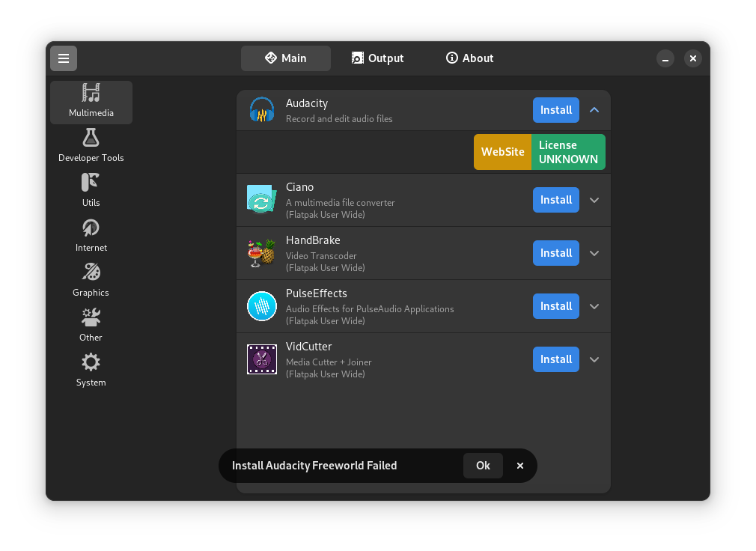Click the VidCutter title text
756x551 pixels.
click(x=308, y=346)
